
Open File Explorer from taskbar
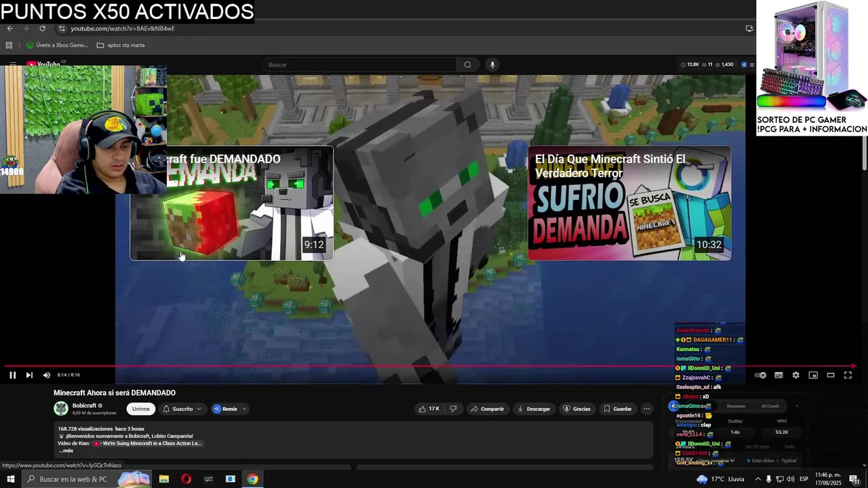pos(164,479)
